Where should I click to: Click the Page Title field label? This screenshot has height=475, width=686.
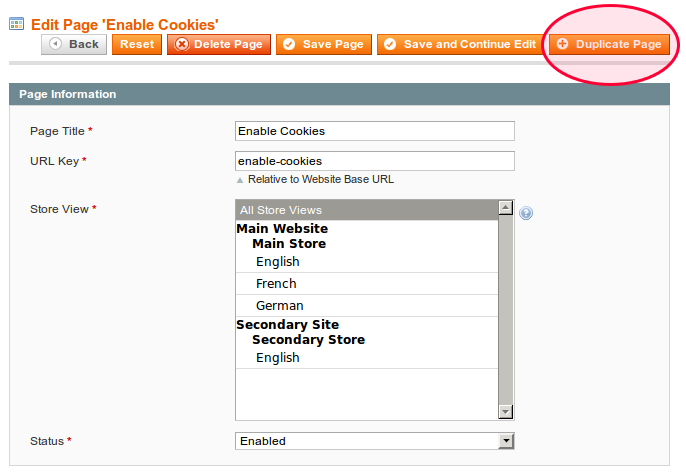57,131
